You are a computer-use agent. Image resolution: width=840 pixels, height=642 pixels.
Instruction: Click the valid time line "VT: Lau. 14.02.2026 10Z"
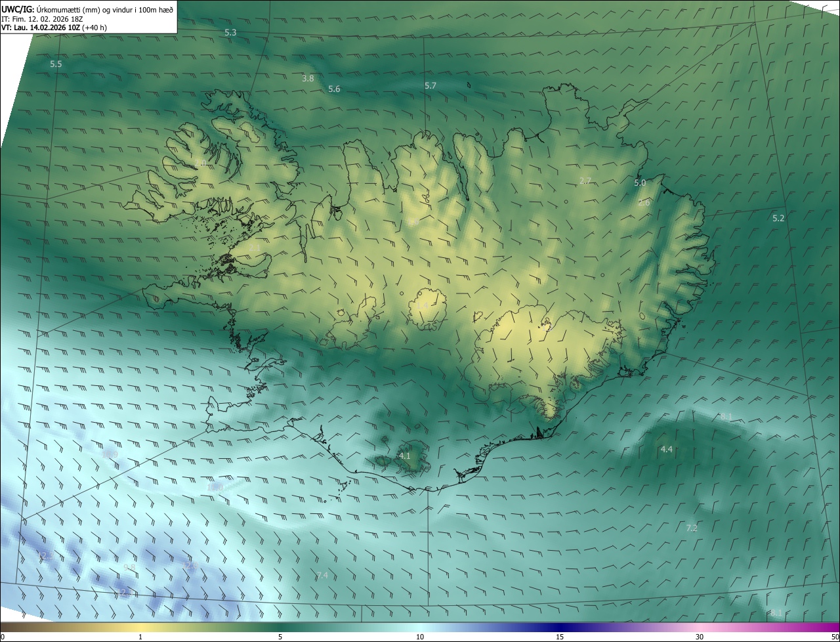point(41,28)
